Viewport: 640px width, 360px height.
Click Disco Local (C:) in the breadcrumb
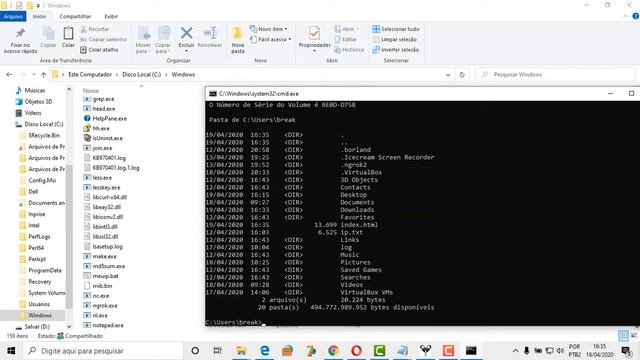(x=141, y=75)
